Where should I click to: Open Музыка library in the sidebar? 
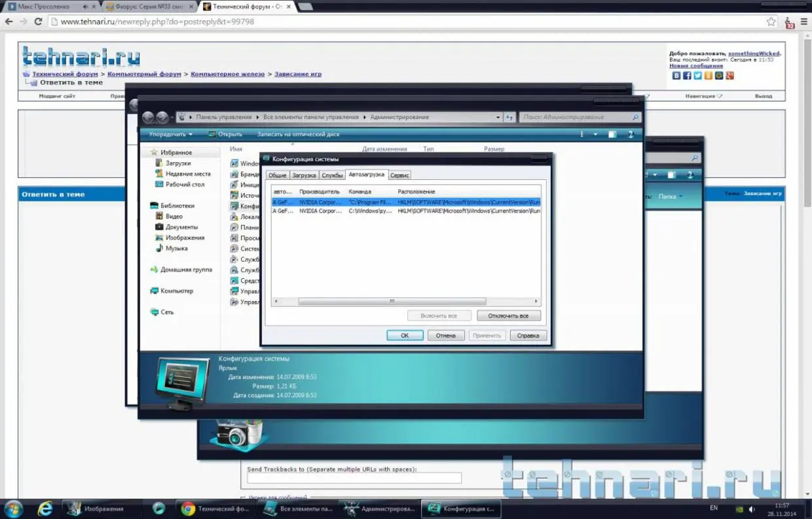pyautogui.click(x=176, y=248)
